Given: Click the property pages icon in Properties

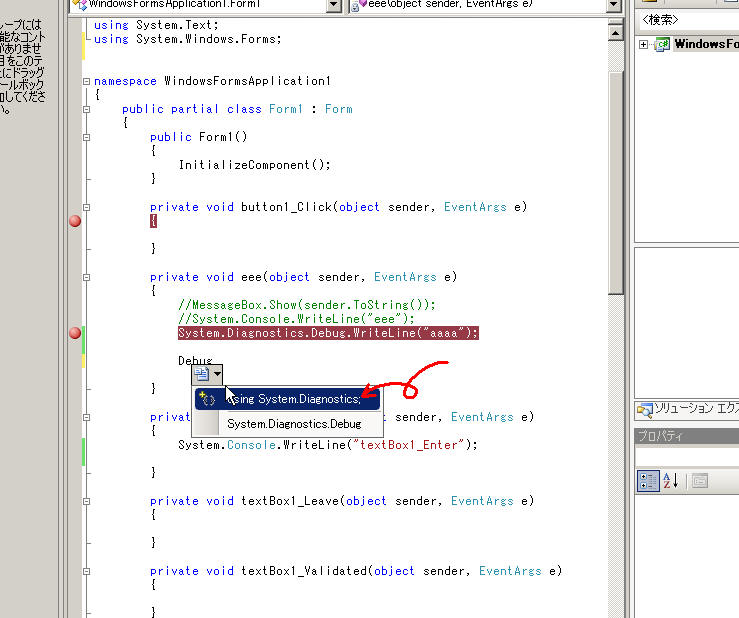Looking at the screenshot, I should 699,481.
